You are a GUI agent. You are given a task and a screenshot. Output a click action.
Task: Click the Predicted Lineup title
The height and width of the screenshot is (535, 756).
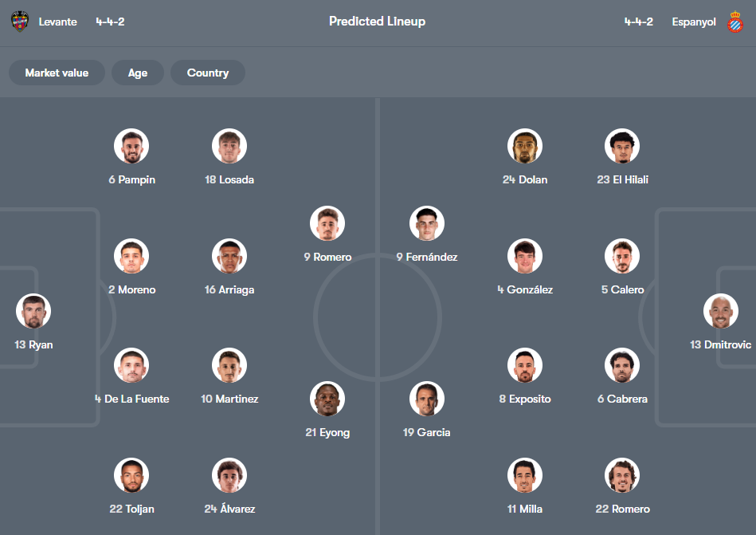377,22
